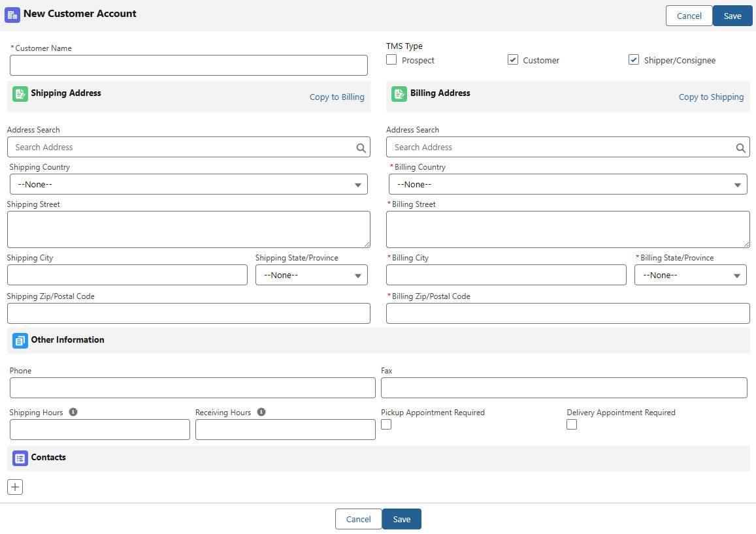Click the Shipping Hours input field
The image size is (756, 534).
tap(100, 430)
